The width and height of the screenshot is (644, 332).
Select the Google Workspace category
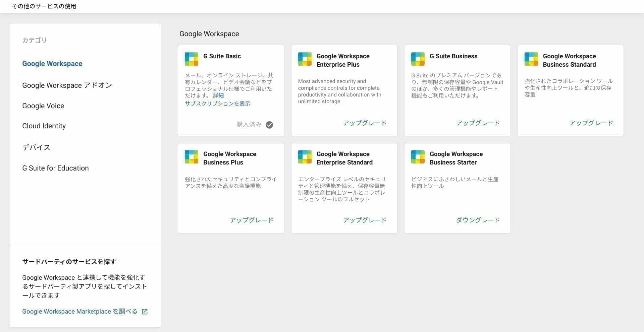pyautogui.click(x=52, y=64)
